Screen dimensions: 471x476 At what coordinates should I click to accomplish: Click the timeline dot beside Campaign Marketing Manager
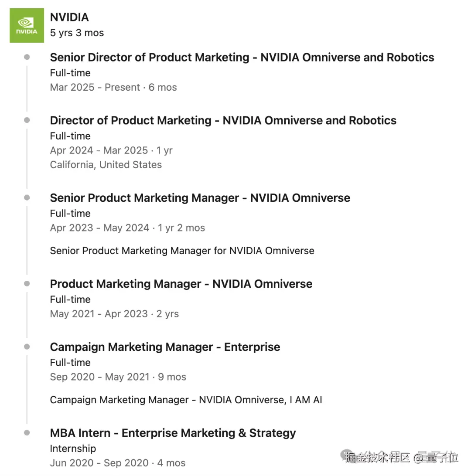27,347
